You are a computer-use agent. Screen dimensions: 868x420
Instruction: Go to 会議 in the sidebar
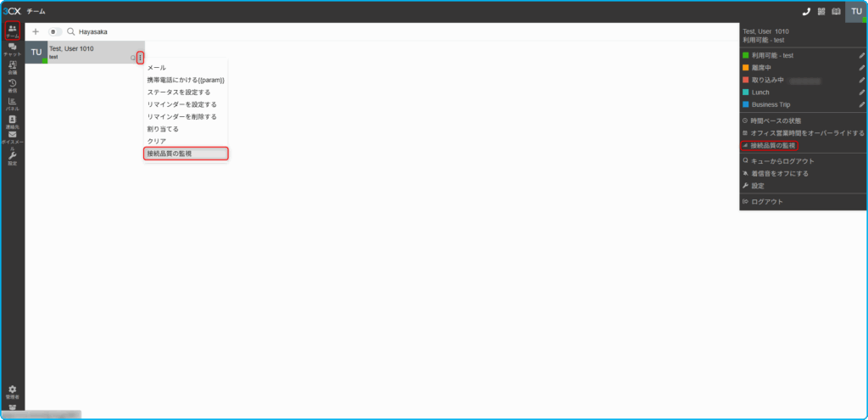(x=12, y=68)
